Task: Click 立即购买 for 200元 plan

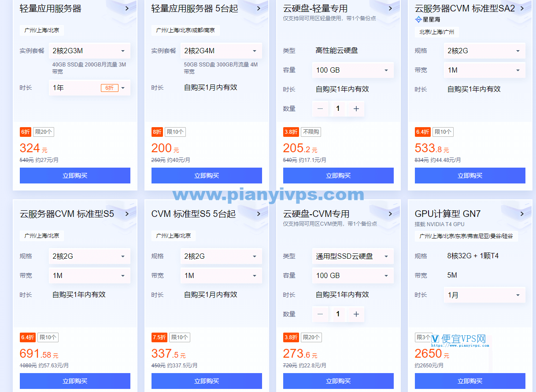Action: 207,176
